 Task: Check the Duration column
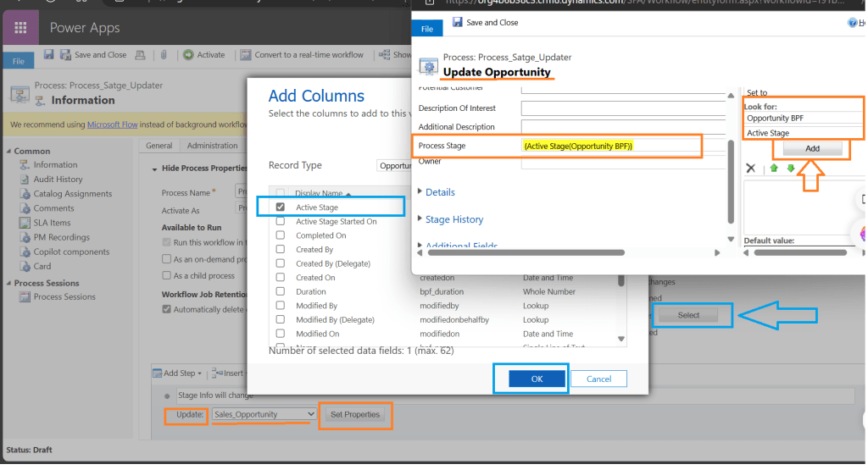(280, 291)
